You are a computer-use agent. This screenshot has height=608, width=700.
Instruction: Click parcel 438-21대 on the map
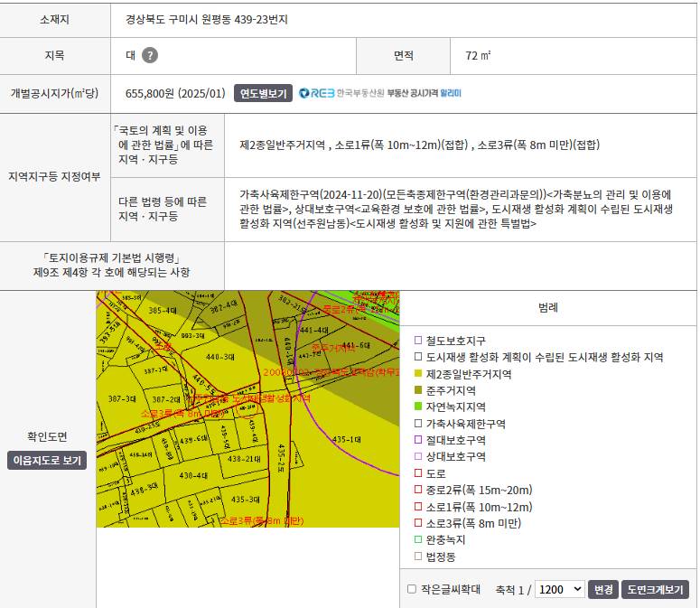[244, 458]
